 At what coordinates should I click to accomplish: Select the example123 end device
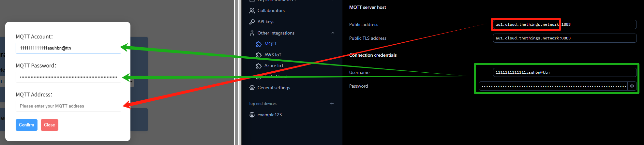coord(269,115)
